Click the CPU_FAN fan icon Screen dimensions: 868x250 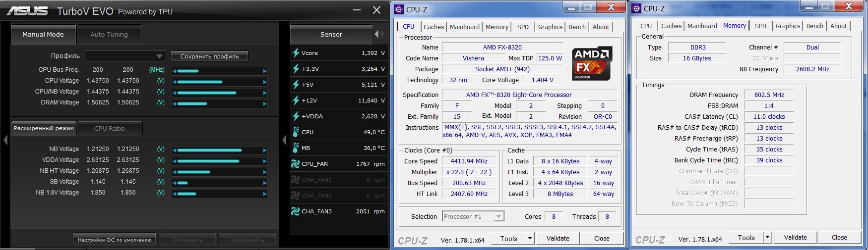pyautogui.click(x=296, y=164)
